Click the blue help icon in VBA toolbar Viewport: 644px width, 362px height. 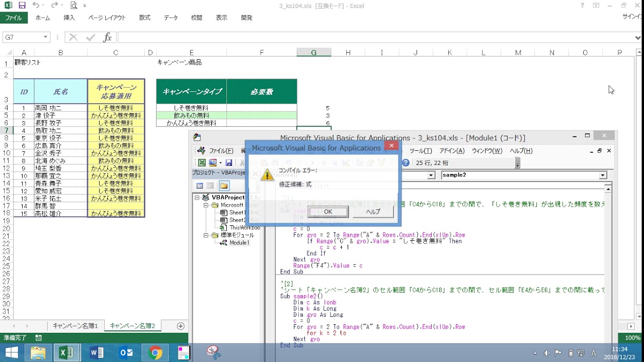click(x=406, y=162)
